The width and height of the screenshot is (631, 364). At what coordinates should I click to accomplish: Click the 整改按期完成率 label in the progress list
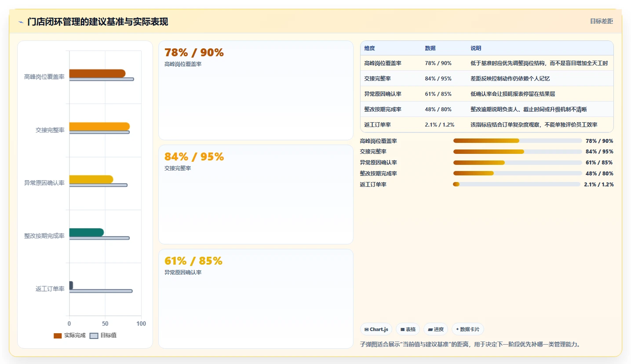pyautogui.click(x=378, y=174)
